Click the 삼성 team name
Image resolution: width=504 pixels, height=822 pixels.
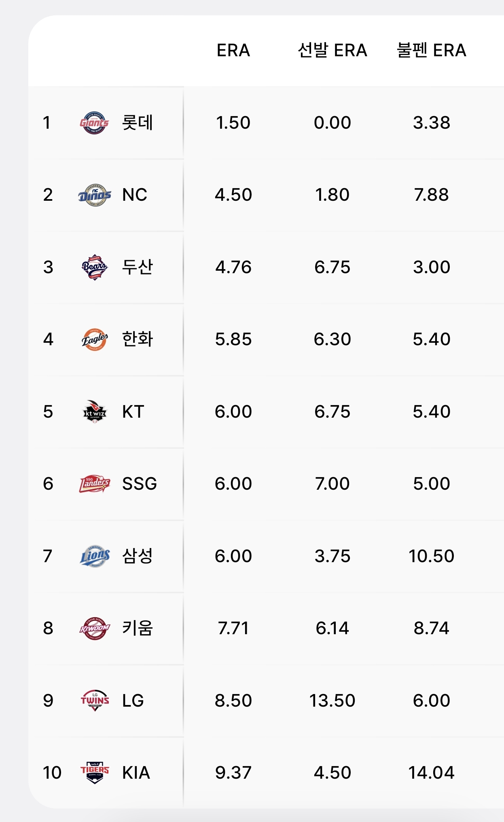click(138, 556)
